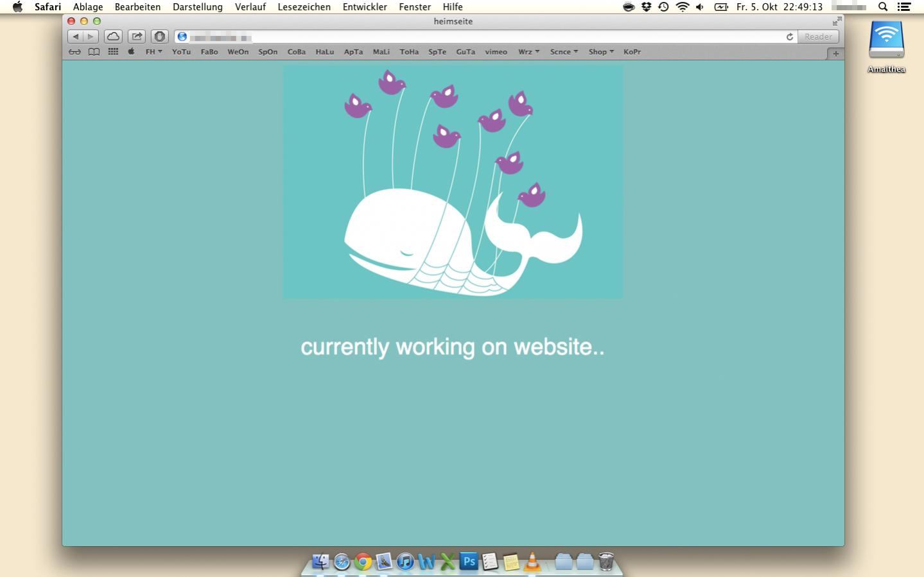924x577 pixels.
Task: Open Reminders checklist icon in Dock
Action: point(490,562)
